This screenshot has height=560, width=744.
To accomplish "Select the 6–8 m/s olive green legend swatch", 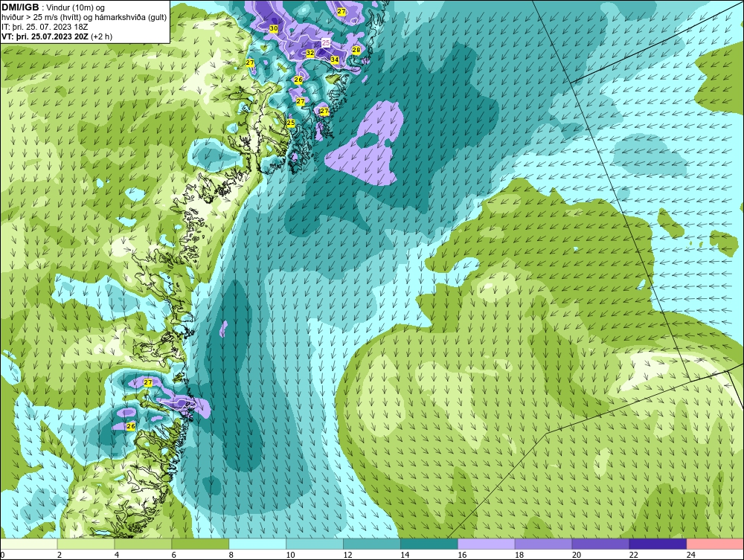I will [x=200, y=544].
